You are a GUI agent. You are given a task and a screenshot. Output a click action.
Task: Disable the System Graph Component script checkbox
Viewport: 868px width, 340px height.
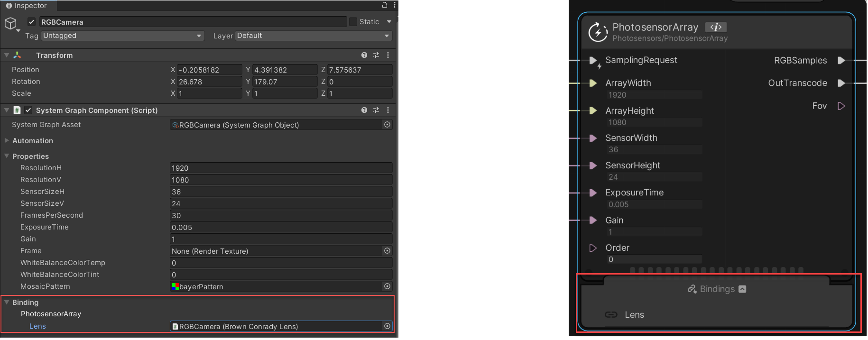(28, 110)
